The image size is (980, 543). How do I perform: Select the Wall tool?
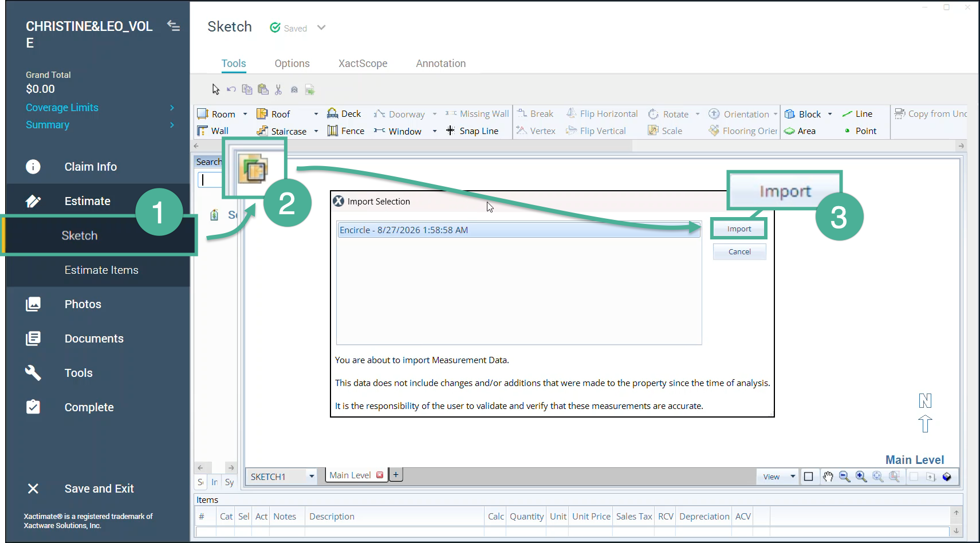pyautogui.click(x=213, y=131)
